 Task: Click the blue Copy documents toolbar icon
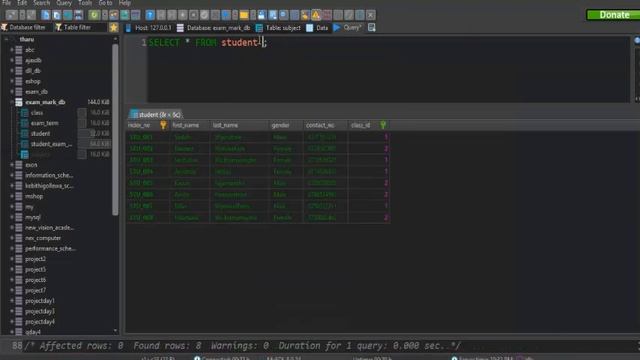point(57,15)
